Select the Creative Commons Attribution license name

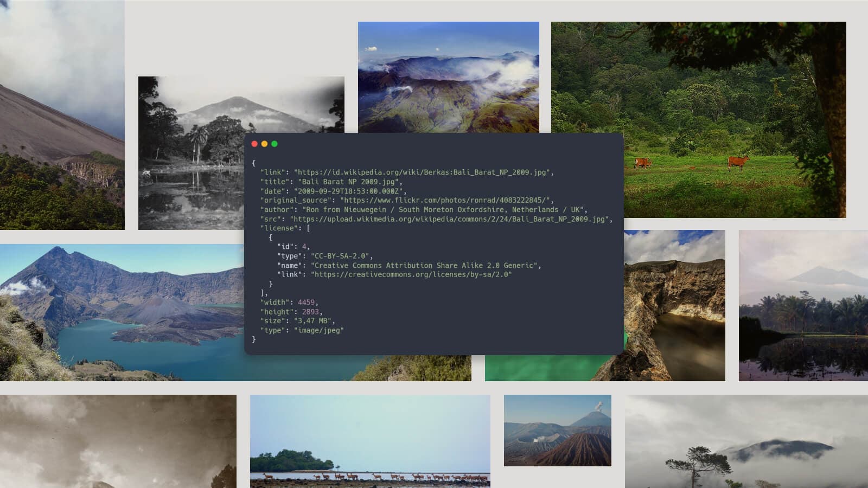click(x=424, y=265)
